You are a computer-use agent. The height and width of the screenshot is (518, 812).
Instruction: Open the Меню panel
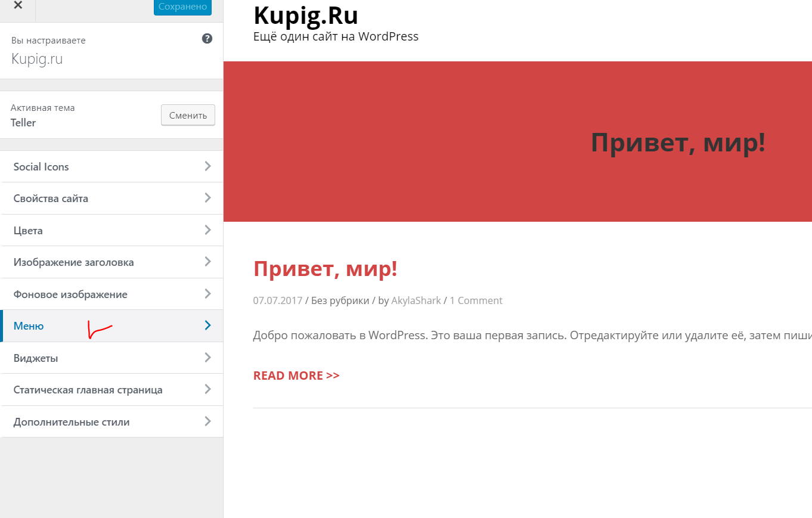coord(111,326)
